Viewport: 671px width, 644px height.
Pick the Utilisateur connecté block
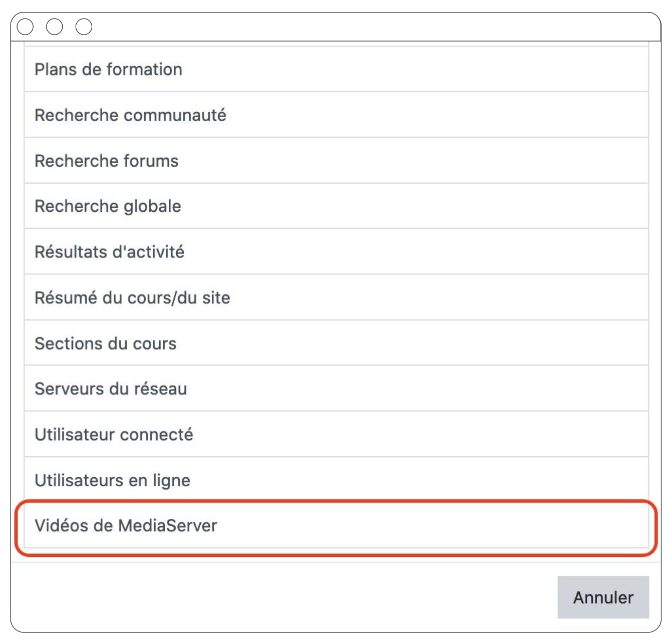point(114,435)
